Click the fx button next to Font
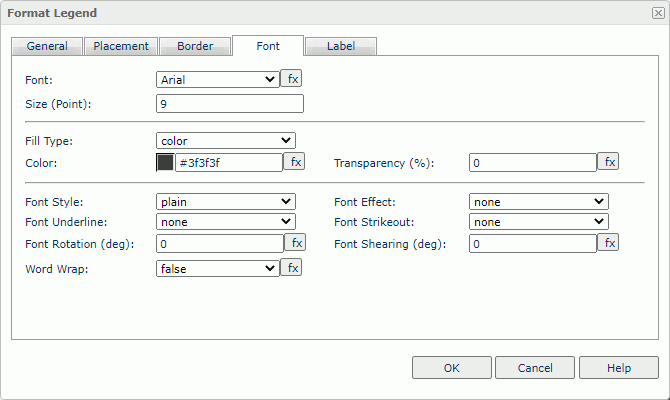 [x=290, y=79]
